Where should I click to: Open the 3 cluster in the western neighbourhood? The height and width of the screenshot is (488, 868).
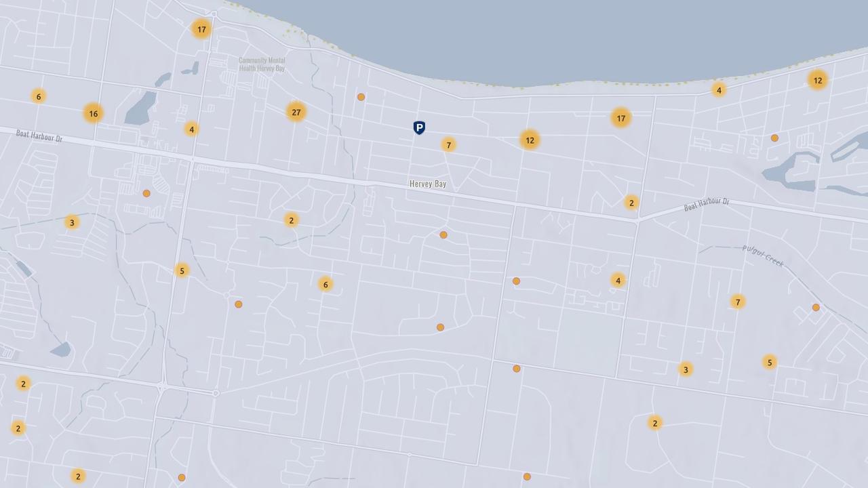coord(72,222)
